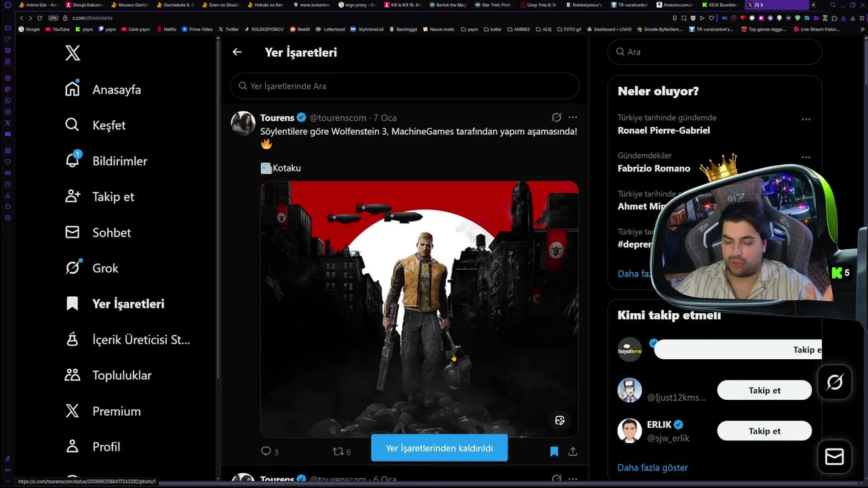Image resolution: width=868 pixels, height=488 pixels.
Task: Expand the ANIMES bookmarks folder
Action: 518,29
